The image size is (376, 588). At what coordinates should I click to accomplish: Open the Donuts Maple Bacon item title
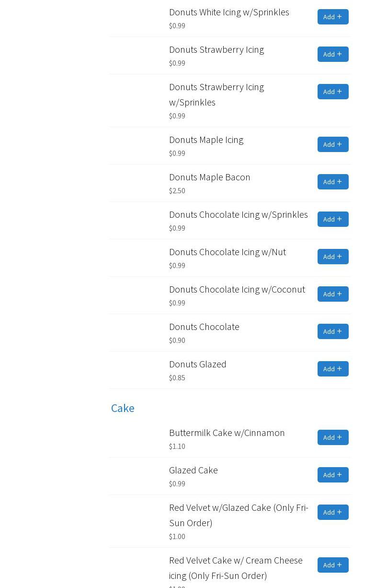click(x=209, y=177)
